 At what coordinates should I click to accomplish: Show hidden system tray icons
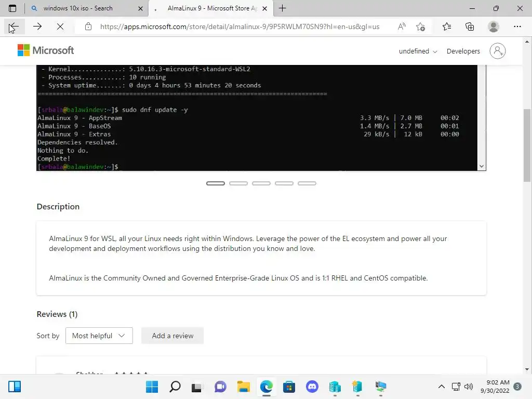tap(442, 387)
